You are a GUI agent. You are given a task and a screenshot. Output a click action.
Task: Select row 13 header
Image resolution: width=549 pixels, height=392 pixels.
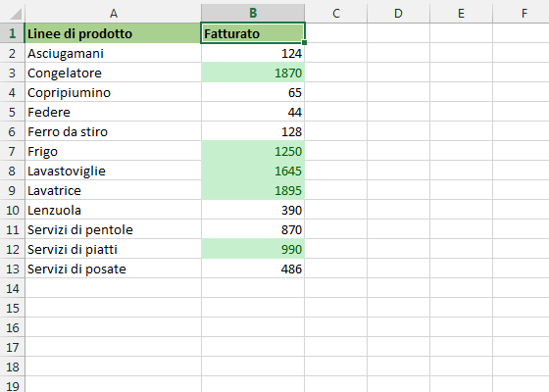pyautogui.click(x=12, y=269)
